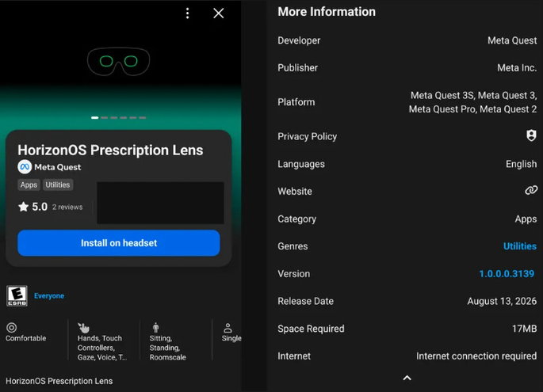Click the August 13, 2026 release date
This screenshot has height=392, width=543.
pos(502,301)
